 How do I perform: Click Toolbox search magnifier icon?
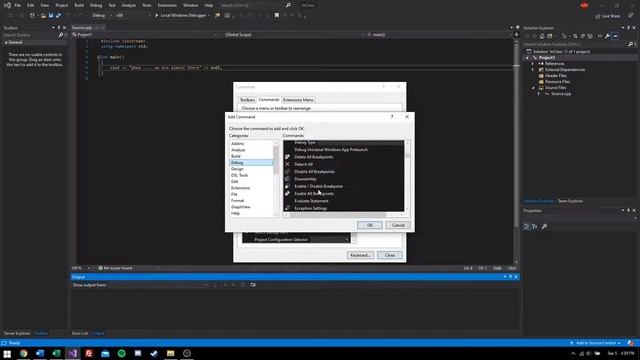[x=61, y=35]
